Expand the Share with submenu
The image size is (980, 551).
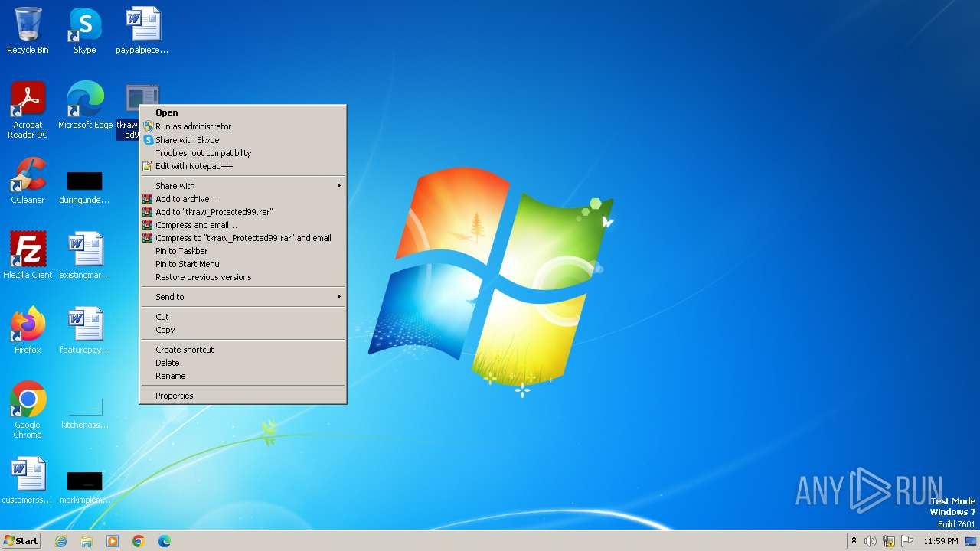[x=243, y=186]
